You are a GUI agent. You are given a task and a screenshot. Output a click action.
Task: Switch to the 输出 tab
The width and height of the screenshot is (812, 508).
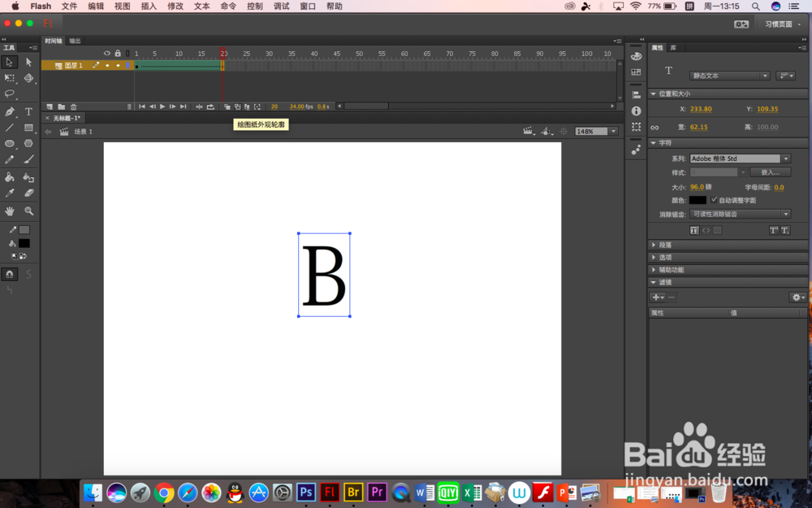pyautogui.click(x=75, y=41)
